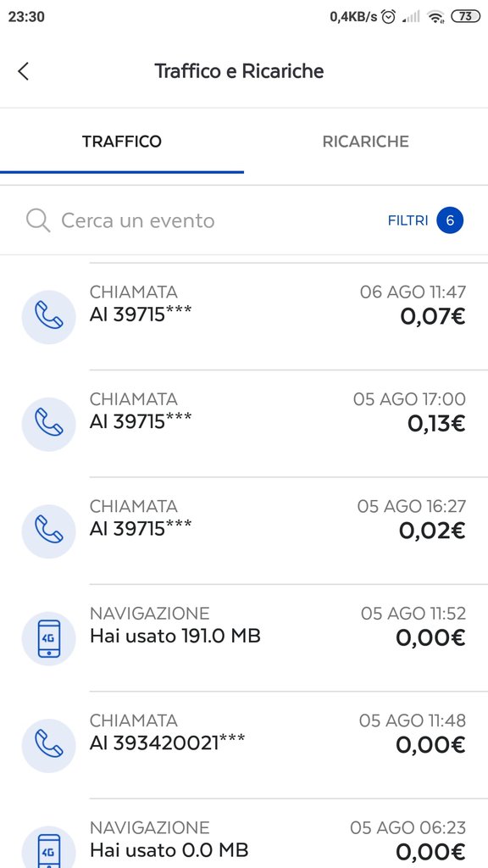Go back using the arrow icon

tap(23, 71)
